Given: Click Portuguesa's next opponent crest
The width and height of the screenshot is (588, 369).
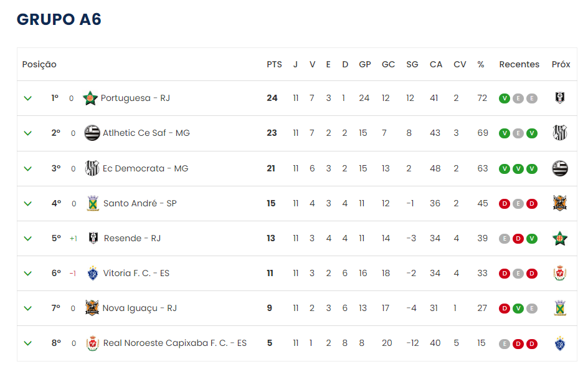Looking at the screenshot, I should (x=559, y=98).
